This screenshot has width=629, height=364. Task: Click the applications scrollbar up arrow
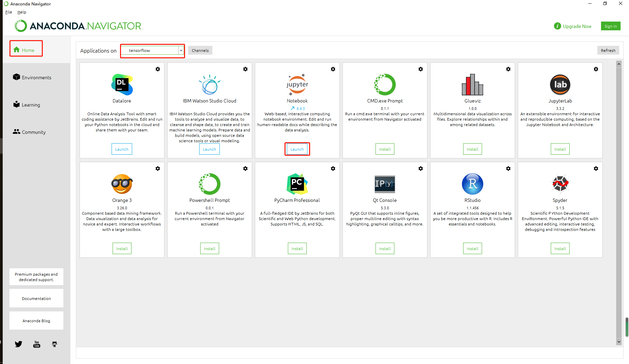pyautogui.click(x=619, y=64)
